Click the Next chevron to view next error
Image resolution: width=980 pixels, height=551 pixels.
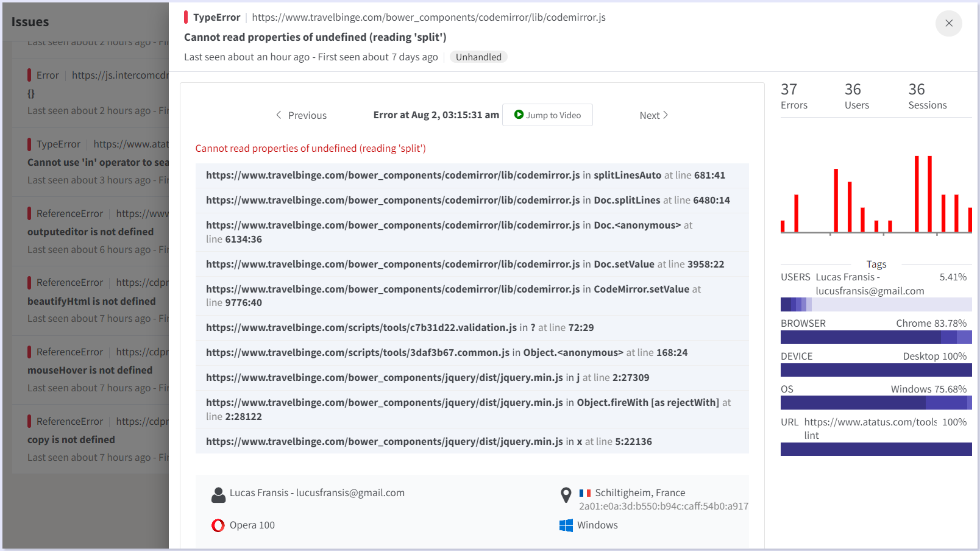(x=666, y=115)
